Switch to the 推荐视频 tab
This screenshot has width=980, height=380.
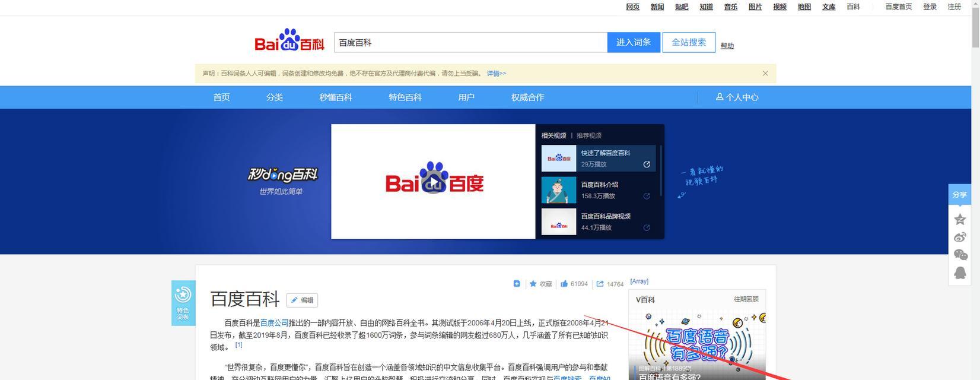[x=589, y=135]
